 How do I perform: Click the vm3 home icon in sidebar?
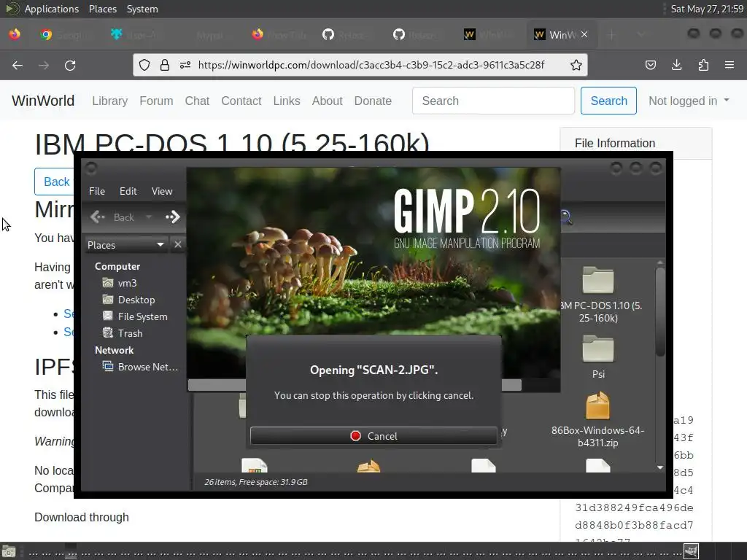click(x=108, y=283)
